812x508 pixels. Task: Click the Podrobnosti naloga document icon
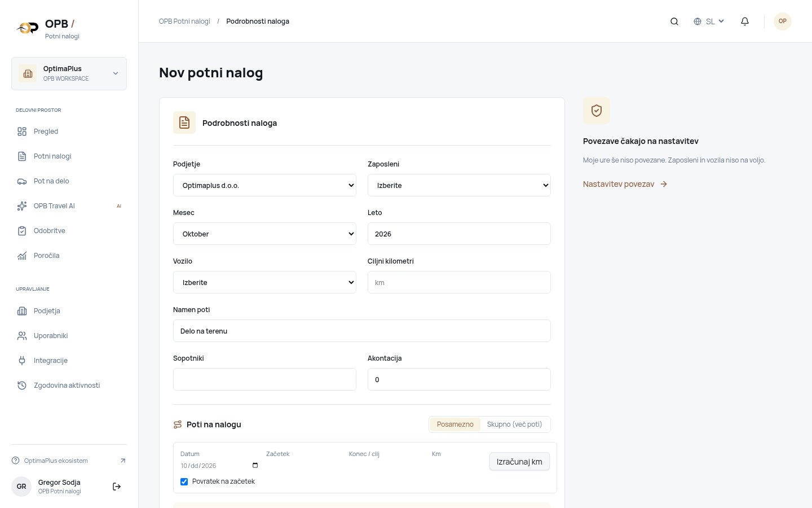184,122
